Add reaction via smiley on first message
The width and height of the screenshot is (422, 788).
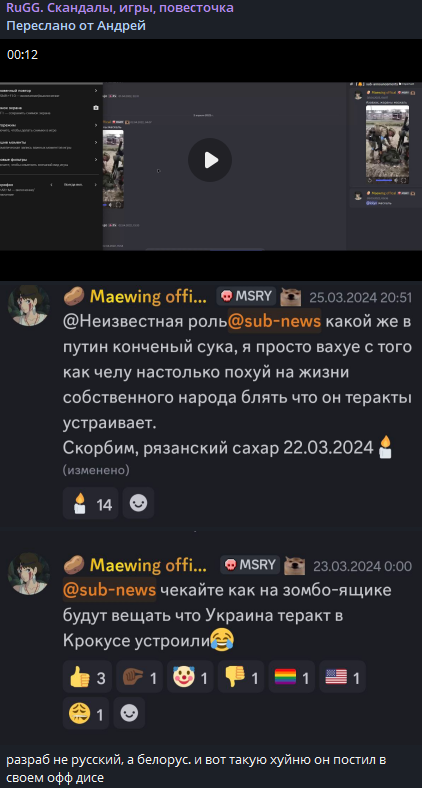(138, 503)
